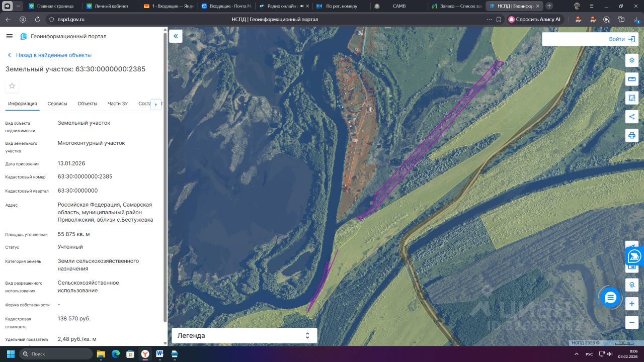Close the НСПД Геоинформационный портал tab
The width and height of the screenshot is (644, 362).
click(x=538, y=6)
